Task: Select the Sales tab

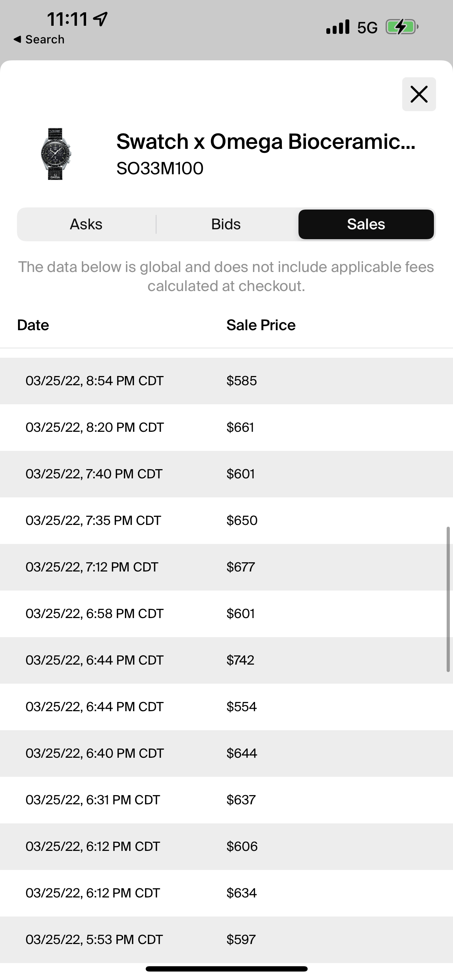Action: point(366,224)
